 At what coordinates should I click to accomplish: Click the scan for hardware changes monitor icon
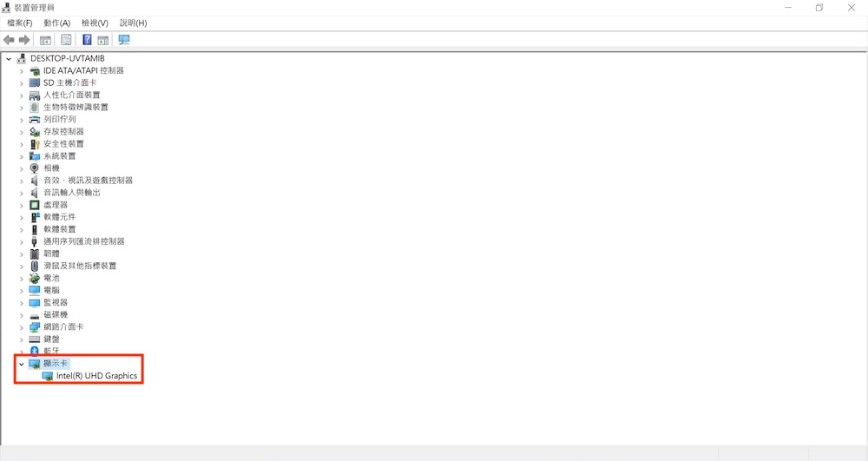click(124, 40)
